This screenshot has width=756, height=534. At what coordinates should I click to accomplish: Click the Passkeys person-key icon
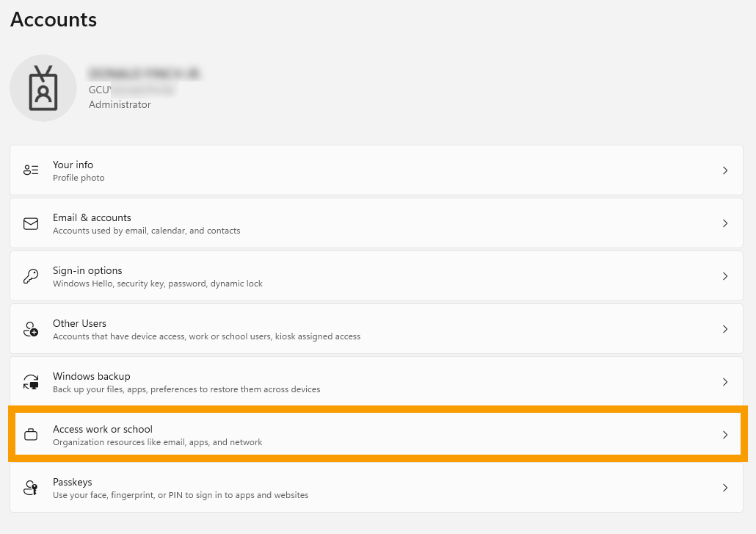[31, 488]
